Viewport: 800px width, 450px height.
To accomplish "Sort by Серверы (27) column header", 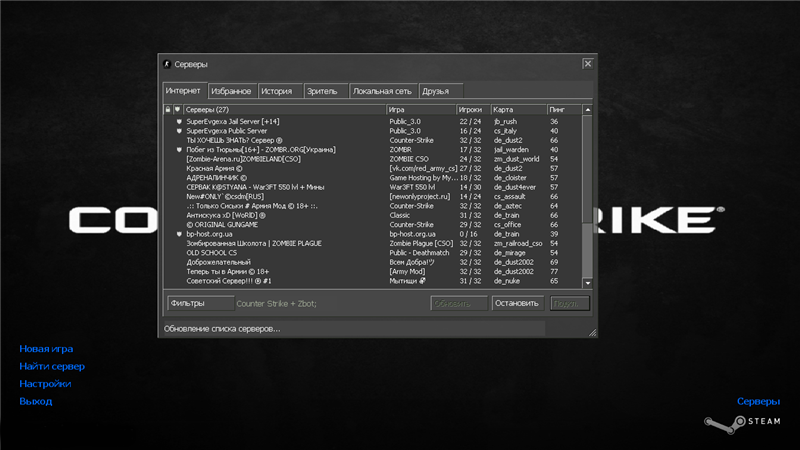I will click(x=284, y=109).
